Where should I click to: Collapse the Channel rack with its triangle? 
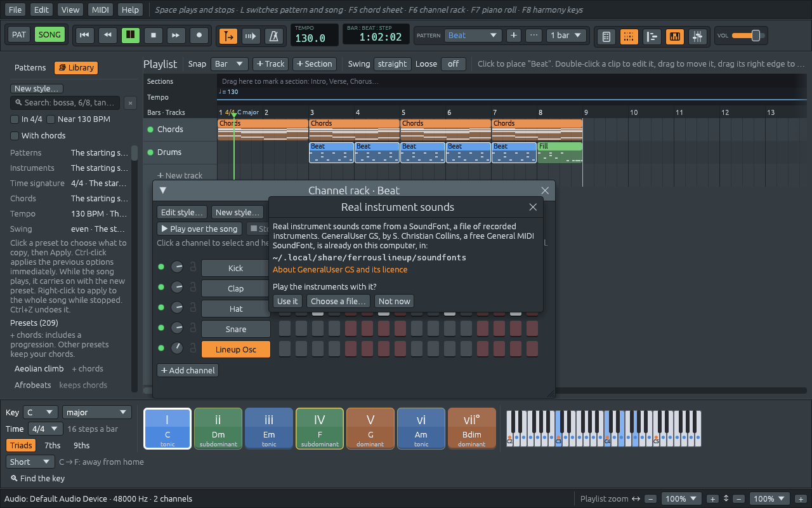coord(163,190)
